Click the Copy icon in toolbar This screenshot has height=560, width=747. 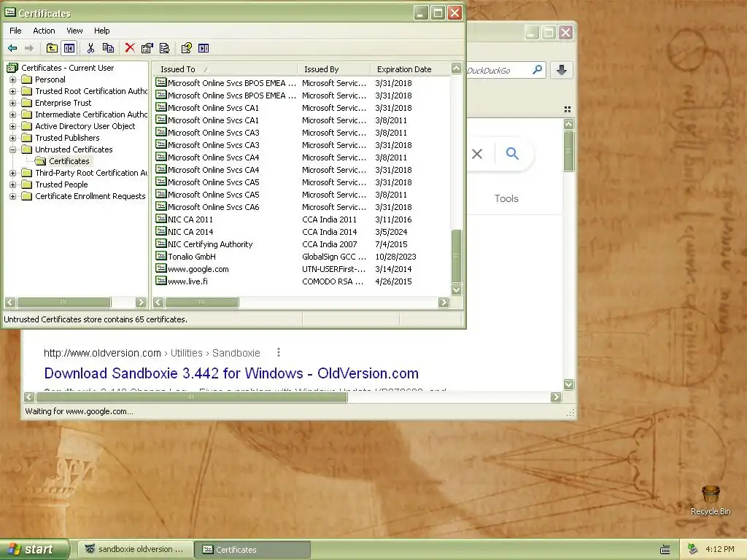click(x=108, y=48)
